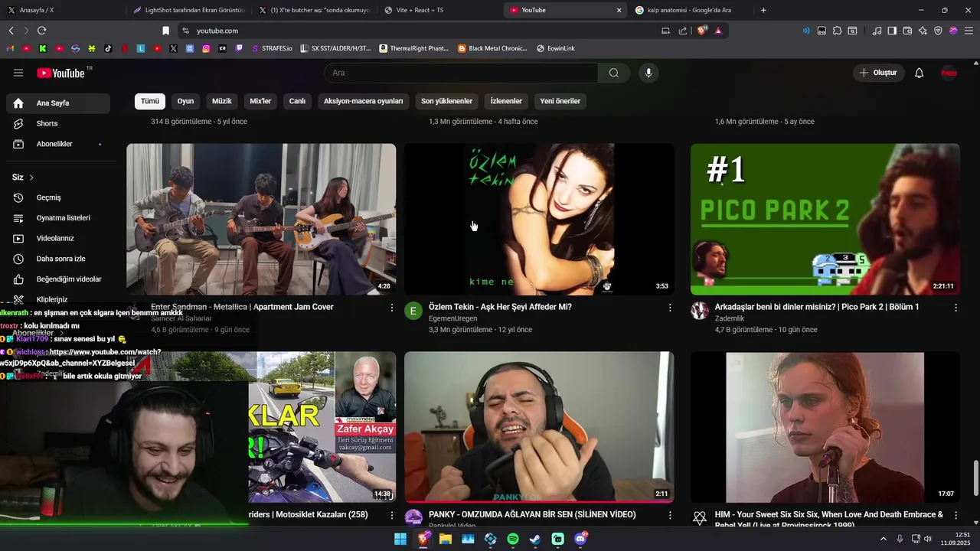Screen dimensions: 980x551
Task: Open Daha sonra izle list
Action: pos(58,259)
